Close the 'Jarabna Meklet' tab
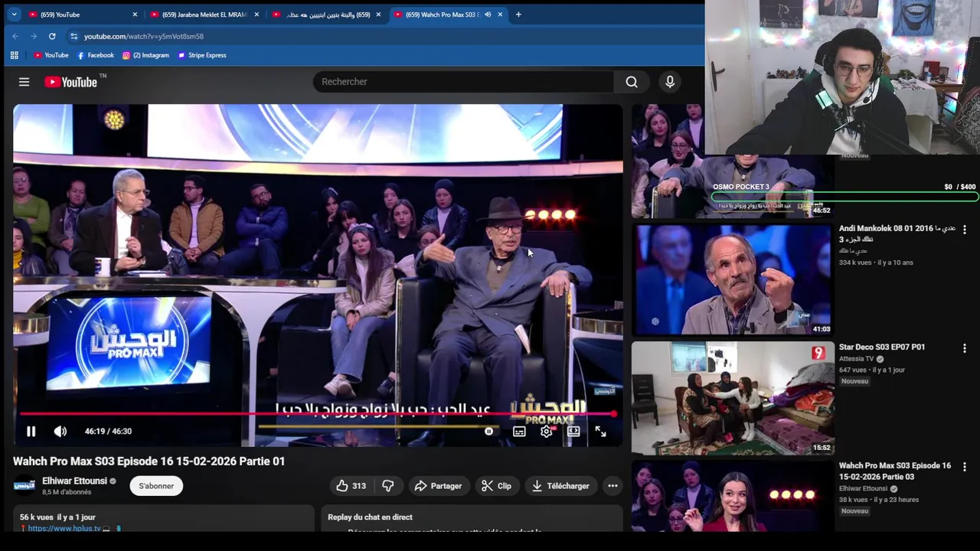Image resolution: width=980 pixels, height=551 pixels. pos(256,15)
